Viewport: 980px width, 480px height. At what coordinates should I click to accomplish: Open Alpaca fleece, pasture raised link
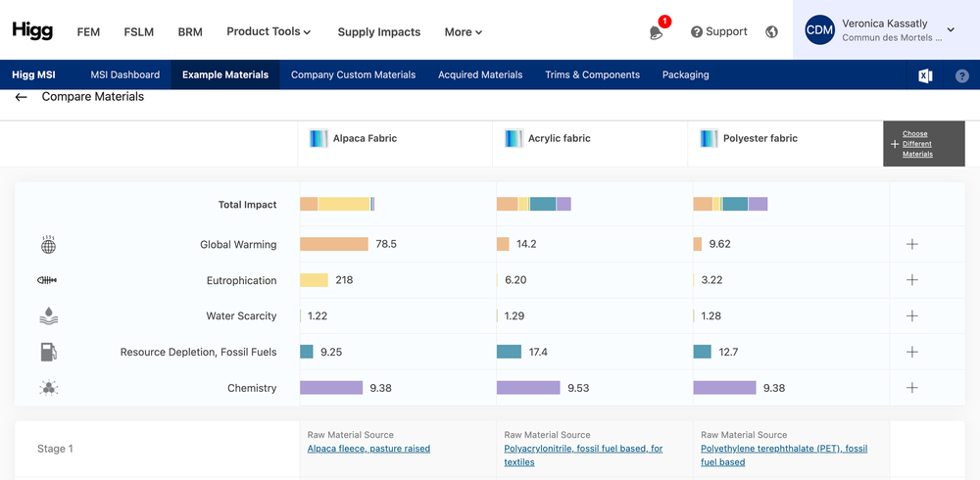pos(368,449)
